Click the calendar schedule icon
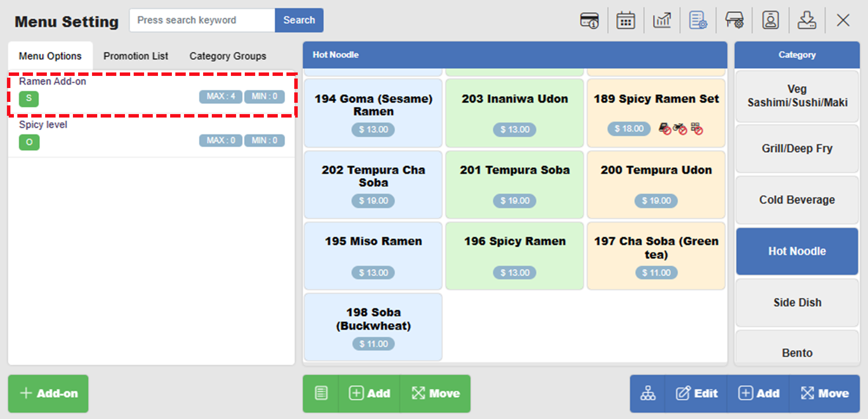The width and height of the screenshot is (868, 419). pyautogui.click(x=625, y=20)
